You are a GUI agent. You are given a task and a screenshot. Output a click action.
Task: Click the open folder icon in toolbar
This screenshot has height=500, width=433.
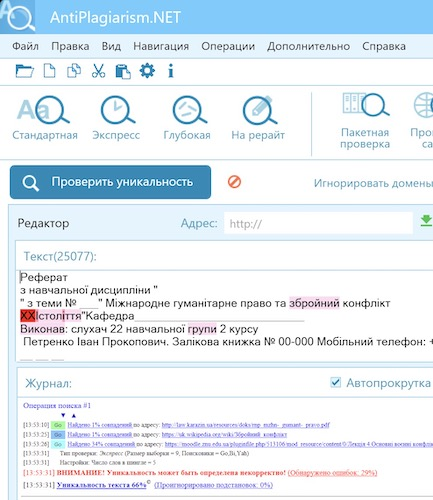(25, 71)
